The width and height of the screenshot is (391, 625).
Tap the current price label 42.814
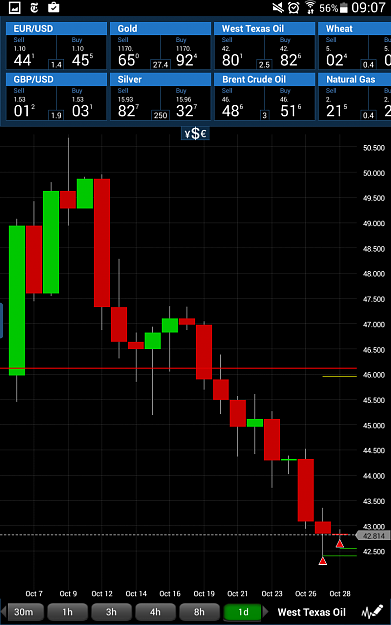pyautogui.click(x=373, y=536)
